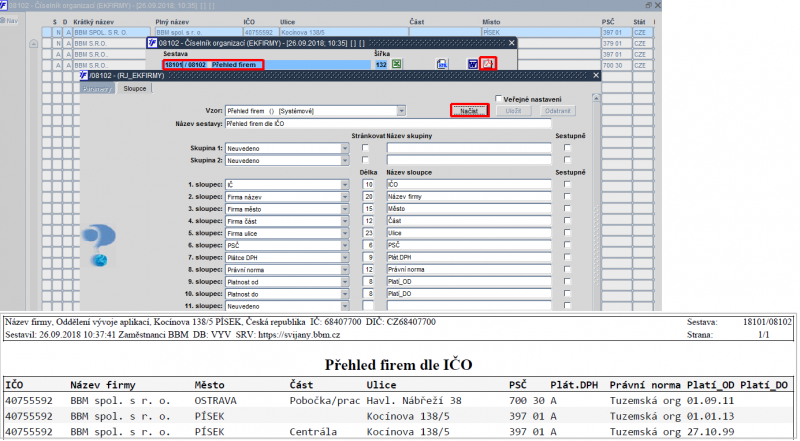Click the 'Kocinova 138/5' cell in main grid
This screenshot has height=441, width=800.
click(x=344, y=32)
